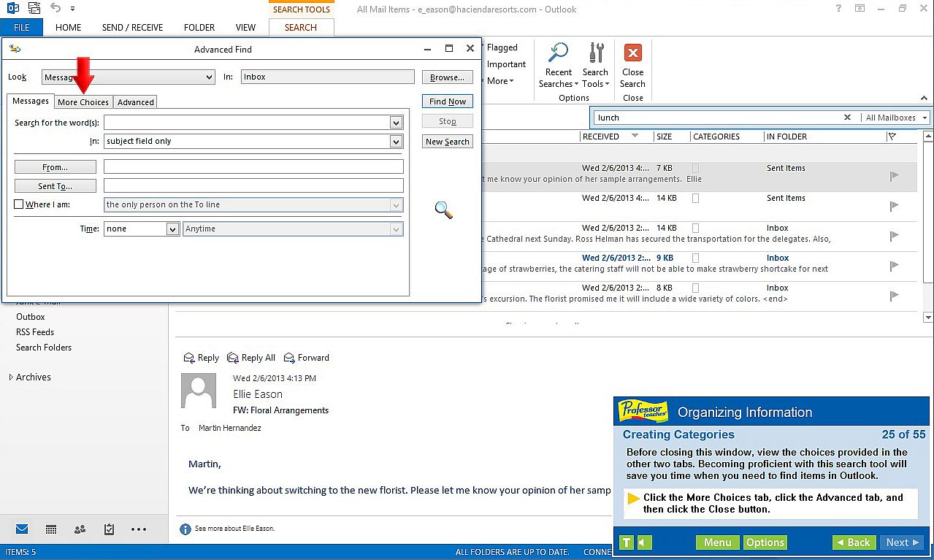Open the 'subject field only' dropdown
Image resolution: width=934 pixels, height=560 pixels.
(397, 141)
